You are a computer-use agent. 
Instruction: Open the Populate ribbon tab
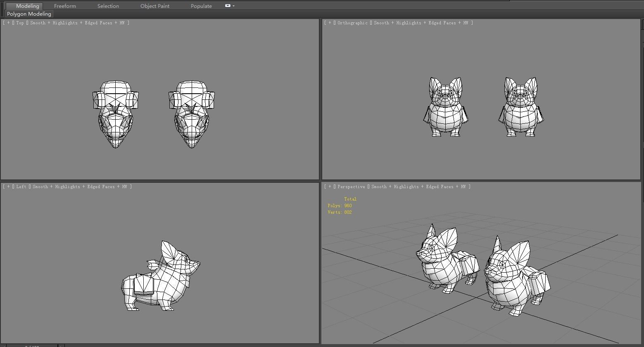click(201, 6)
